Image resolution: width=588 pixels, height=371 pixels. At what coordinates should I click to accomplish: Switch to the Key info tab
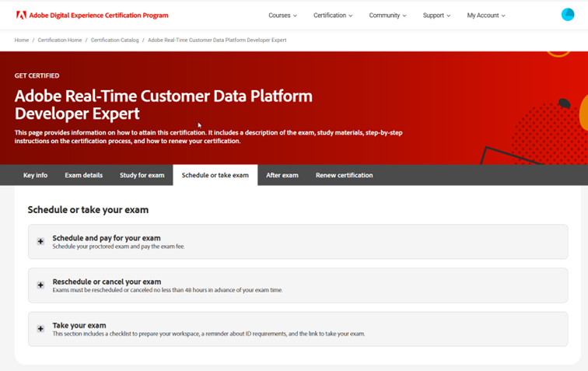[x=35, y=175]
